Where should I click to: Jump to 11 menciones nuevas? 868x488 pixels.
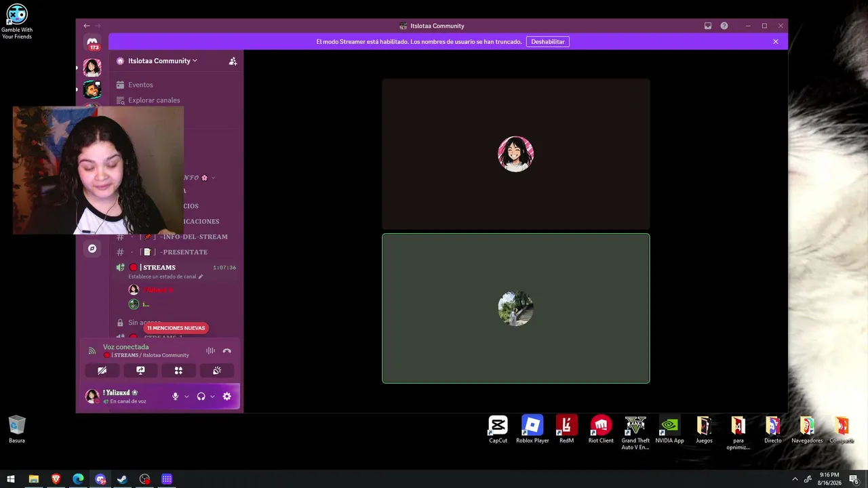coord(176,328)
